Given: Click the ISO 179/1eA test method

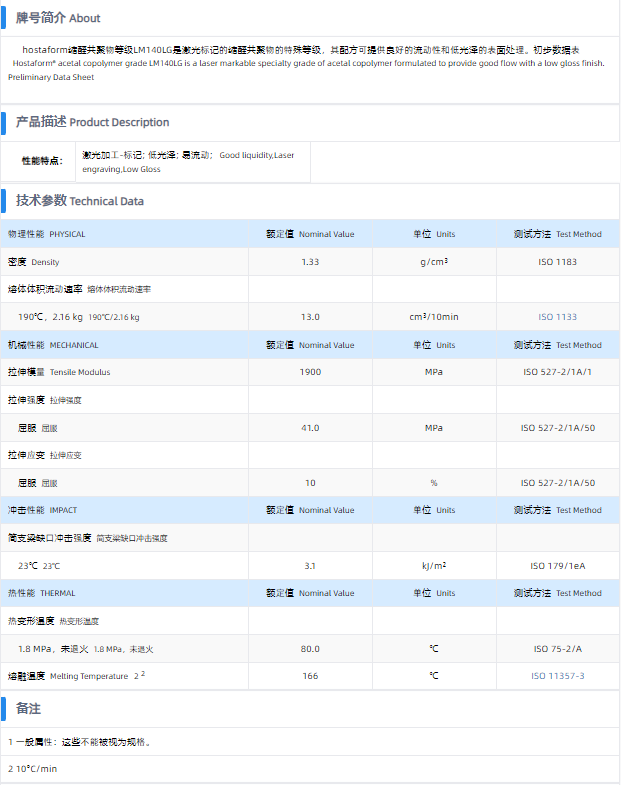Looking at the screenshot, I should pos(557,566).
